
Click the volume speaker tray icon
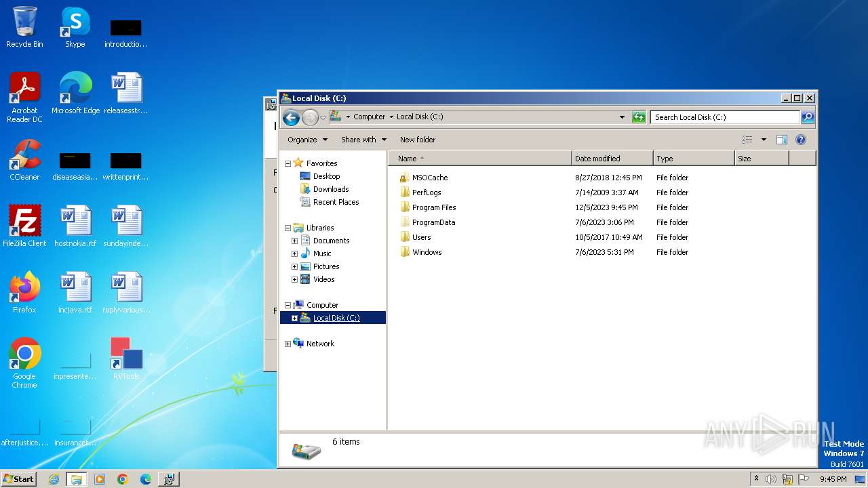coord(771,479)
